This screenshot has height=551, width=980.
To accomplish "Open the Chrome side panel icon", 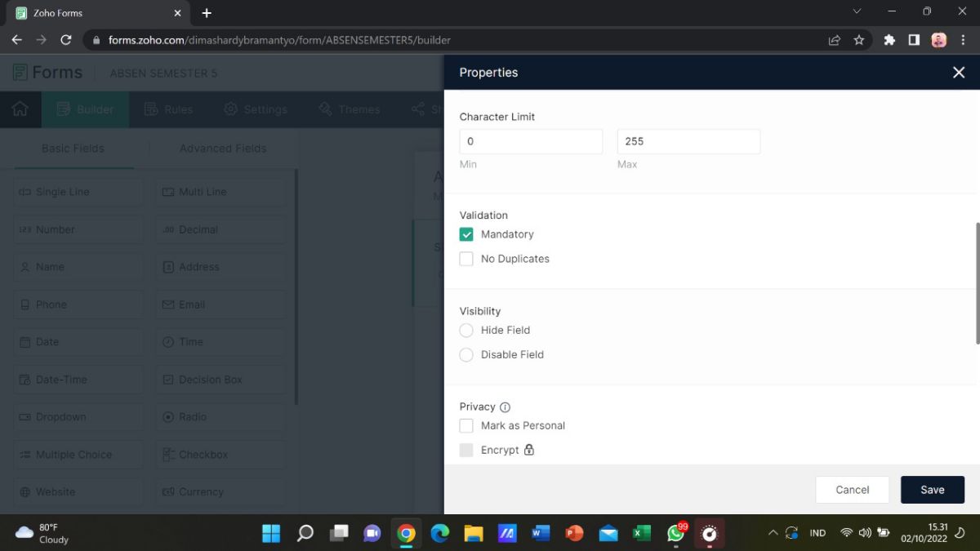I will click(x=914, y=39).
